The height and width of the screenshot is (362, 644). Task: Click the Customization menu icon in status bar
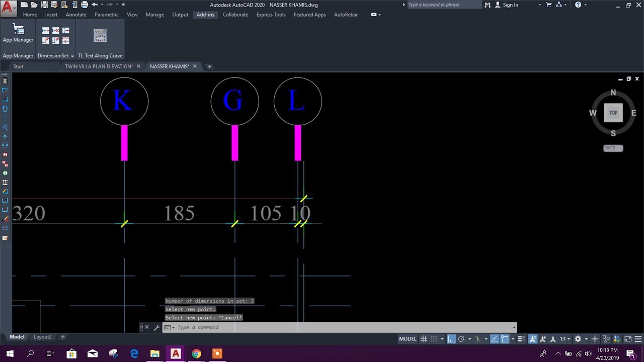(638, 339)
